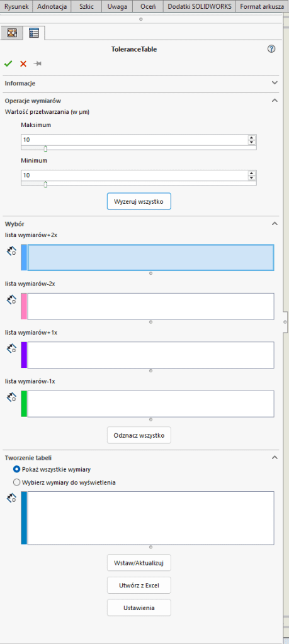
Task: Click dimension icon beside lista wymiarów-1x
Action: click(11, 397)
